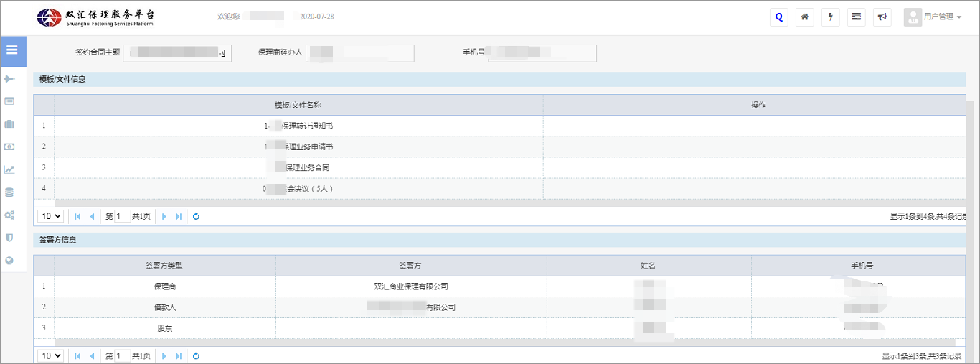Click the 签署方 column header
The width and height of the screenshot is (980, 364).
pyautogui.click(x=410, y=266)
